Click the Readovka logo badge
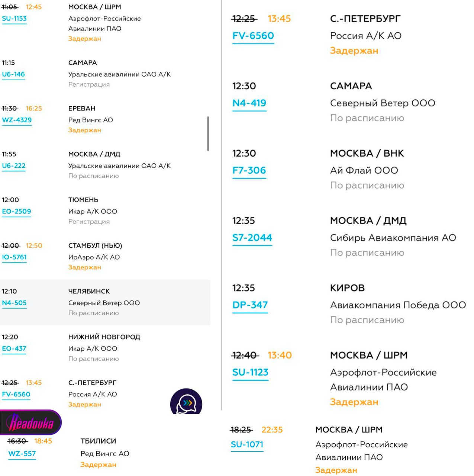The width and height of the screenshot is (474, 476). [31, 423]
